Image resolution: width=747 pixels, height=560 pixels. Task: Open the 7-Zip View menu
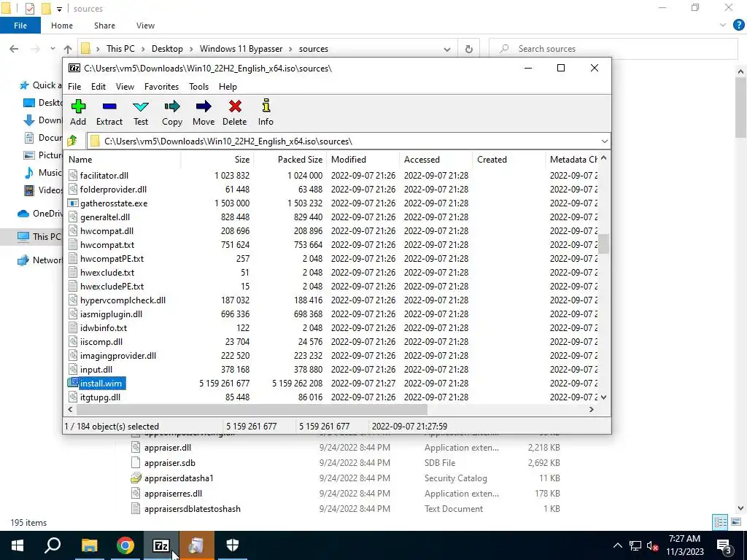point(125,87)
